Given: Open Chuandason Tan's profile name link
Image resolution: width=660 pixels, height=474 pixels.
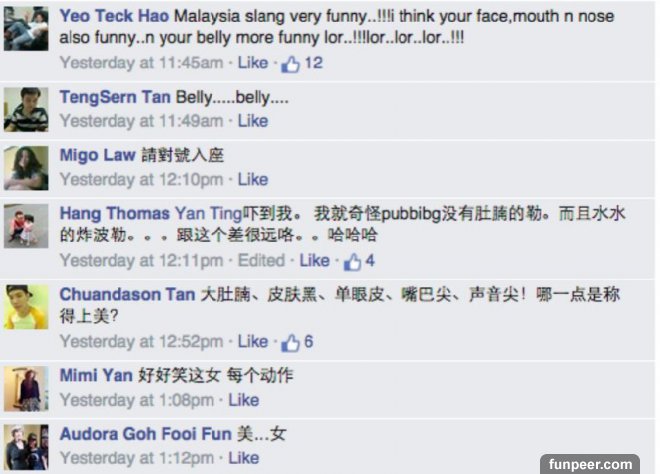Looking at the screenshot, I should [128, 294].
